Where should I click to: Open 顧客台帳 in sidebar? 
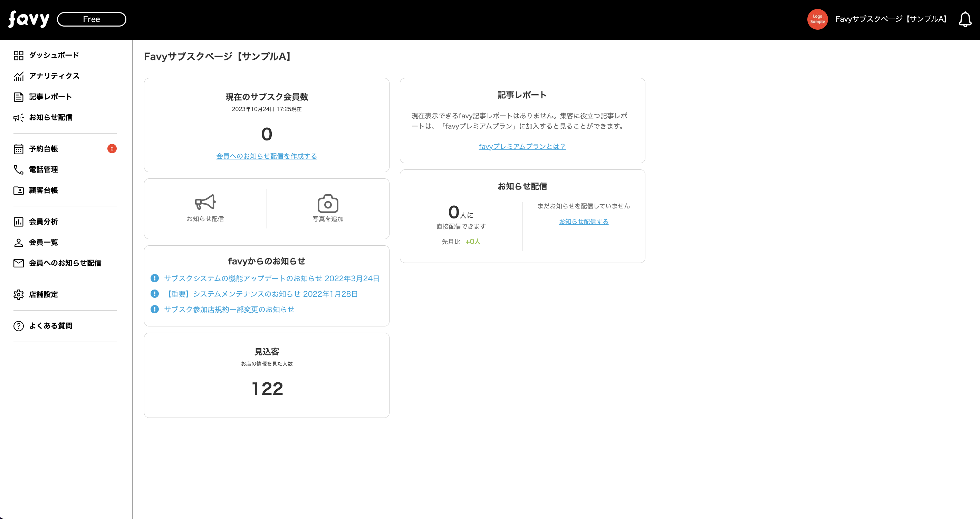tap(44, 190)
